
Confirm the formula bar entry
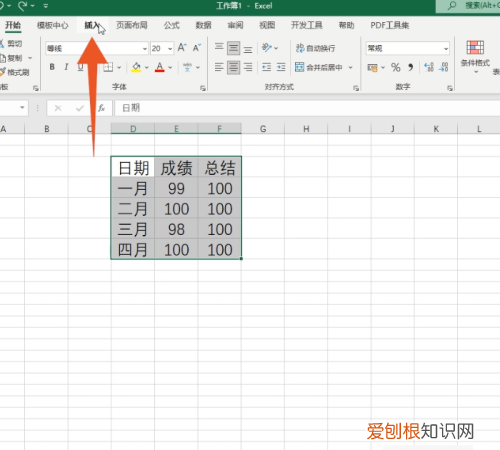(x=80, y=108)
